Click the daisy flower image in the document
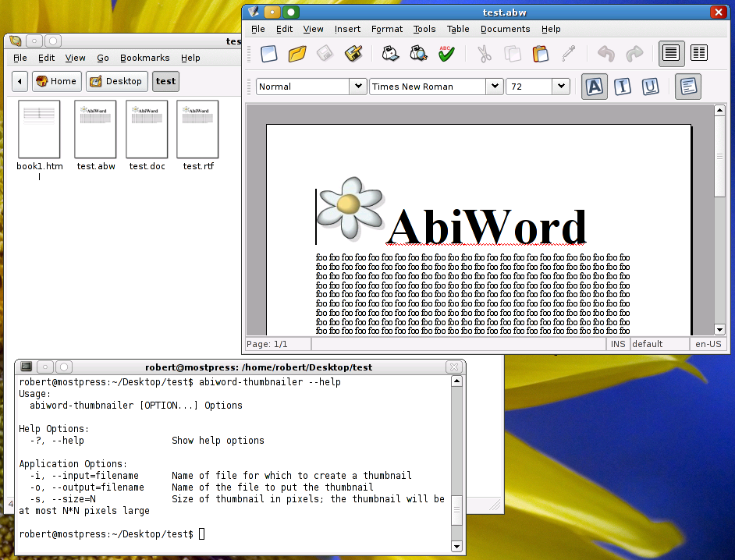The width and height of the screenshot is (735, 560). (350, 207)
